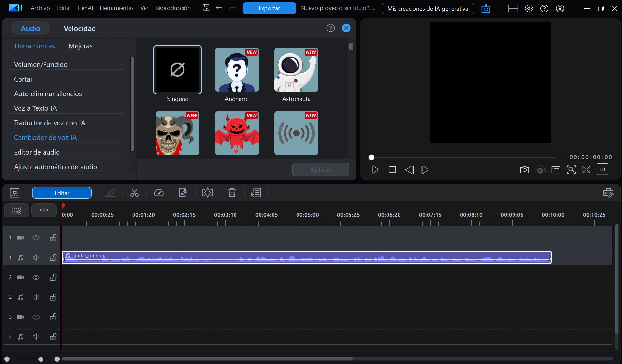Click the keyframe tool icon

208,193
